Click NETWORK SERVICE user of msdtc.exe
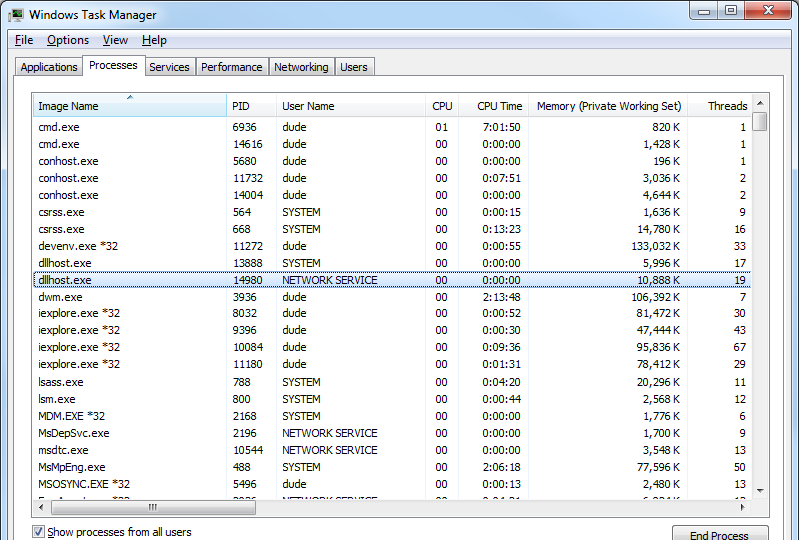The height and width of the screenshot is (540, 800). pos(330,450)
